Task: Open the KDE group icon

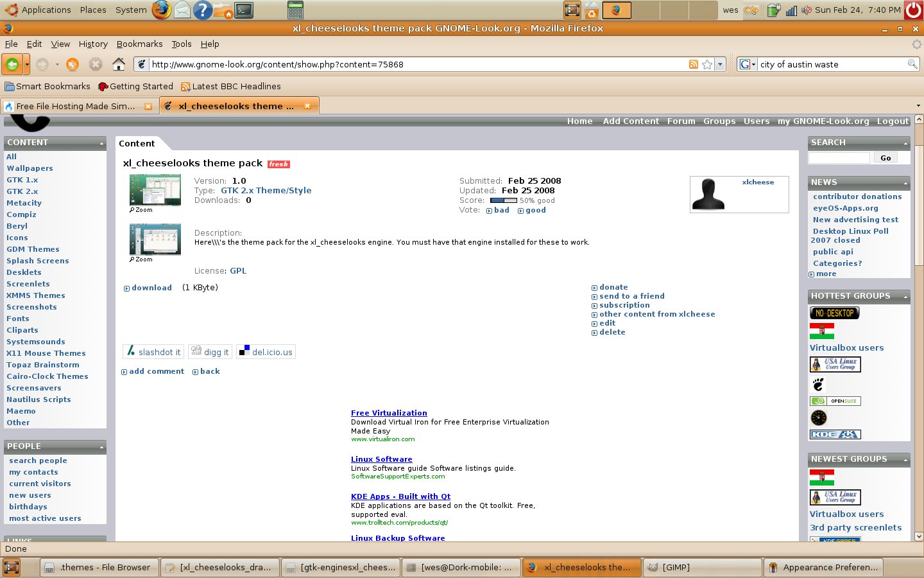Action: [835, 435]
